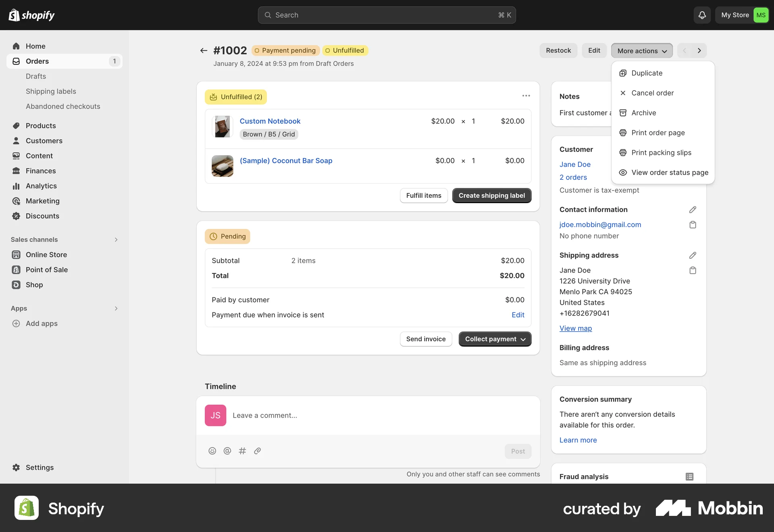The width and height of the screenshot is (774, 532).
Task: Expand the Apps section
Action: [x=116, y=308]
